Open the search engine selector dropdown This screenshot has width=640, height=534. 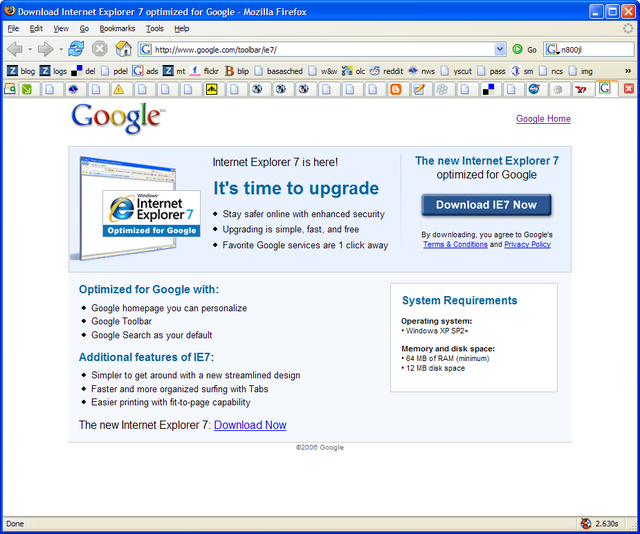click(x=553, y=49)
